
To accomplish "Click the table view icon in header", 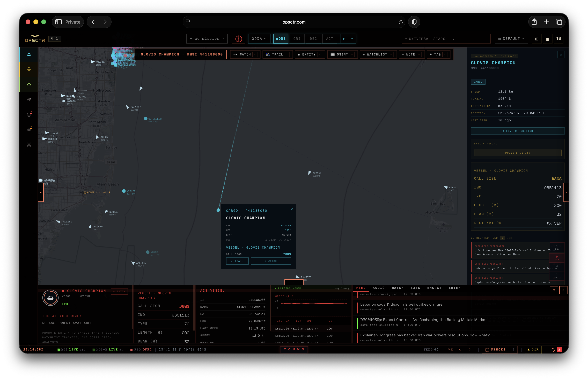I will 547,39.
